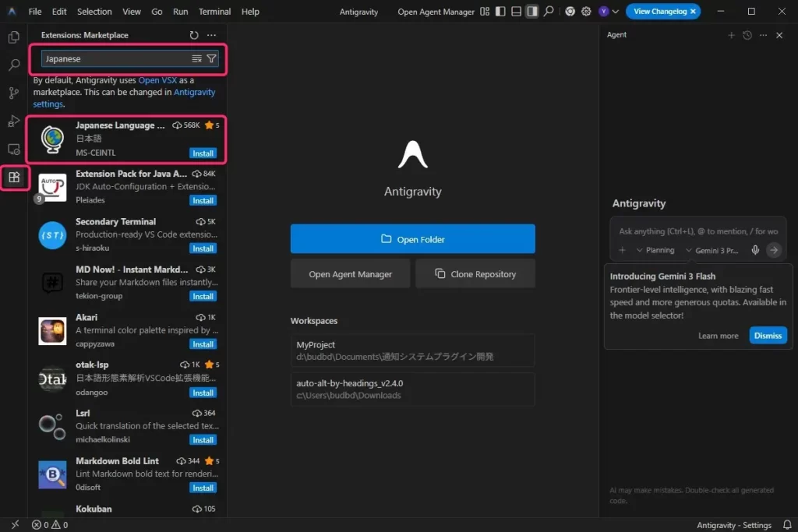The height and width of the screenshot is (532, 798).
Task: Expand the account dropdown chevron
Action: [616, 11]
